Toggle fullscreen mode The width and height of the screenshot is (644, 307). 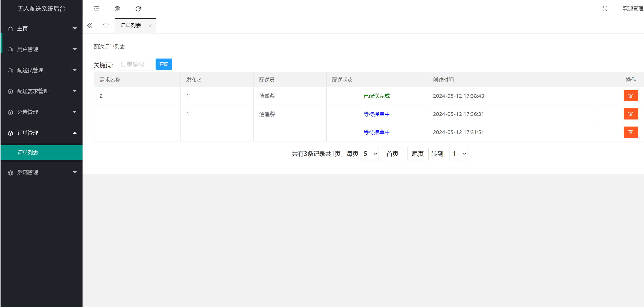(x=605, y=9)
